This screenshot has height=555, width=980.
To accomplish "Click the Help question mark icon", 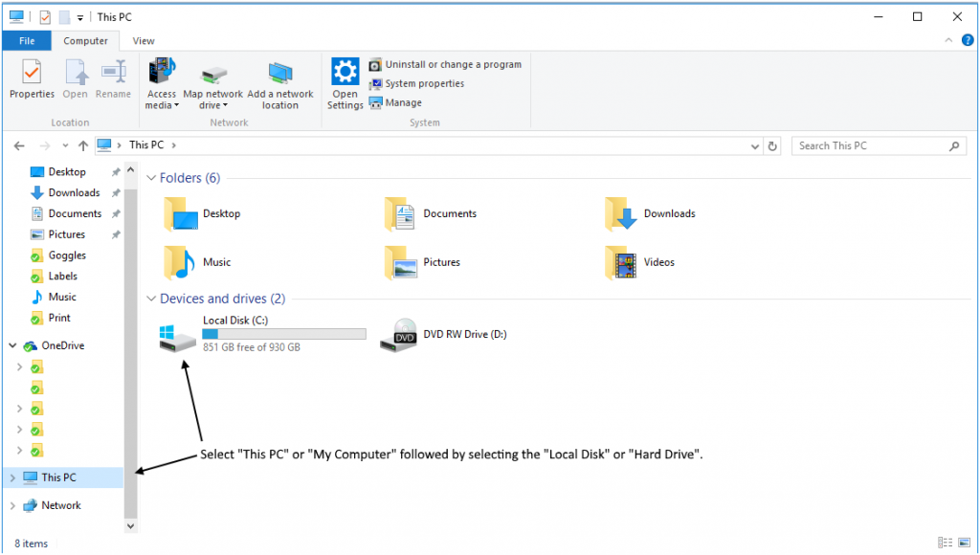I will point(967,40).
